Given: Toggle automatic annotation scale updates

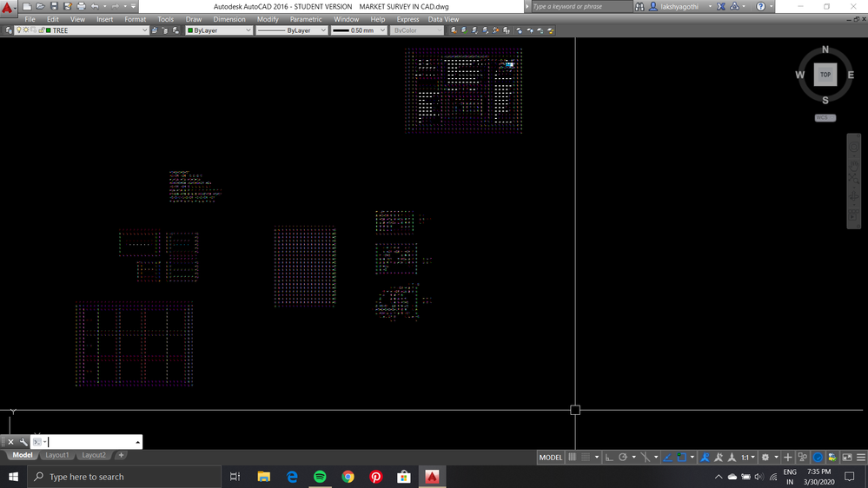Looking at the screenshot, I should click(x=719, y=457).
